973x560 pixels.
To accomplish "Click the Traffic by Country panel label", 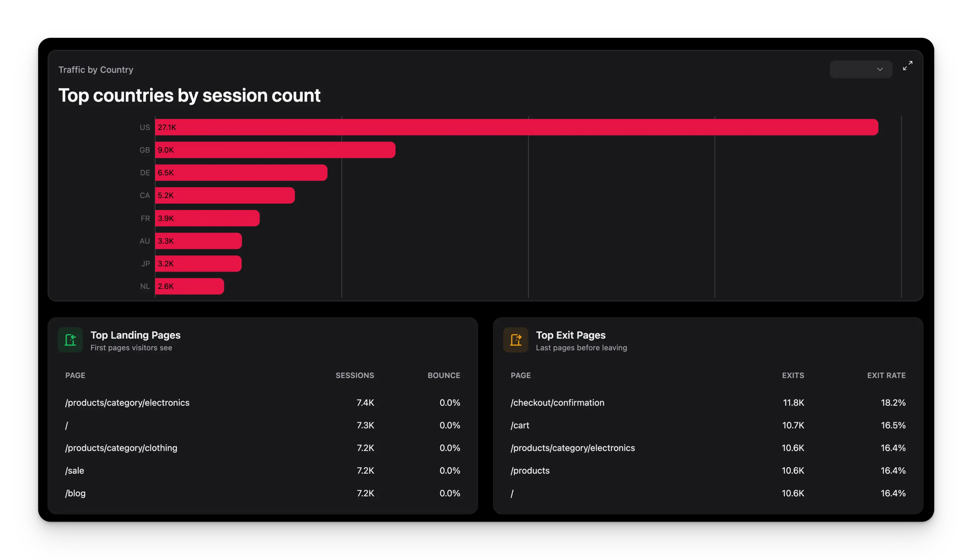I will point(96,70).
